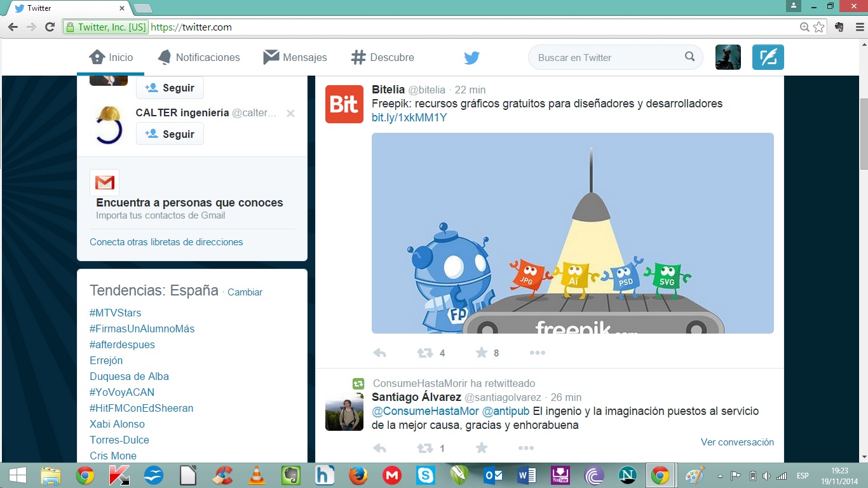The width and height of the screenshot is (868, 488).
Task: Reply to the Bitelia tweet
Action: 379,353
